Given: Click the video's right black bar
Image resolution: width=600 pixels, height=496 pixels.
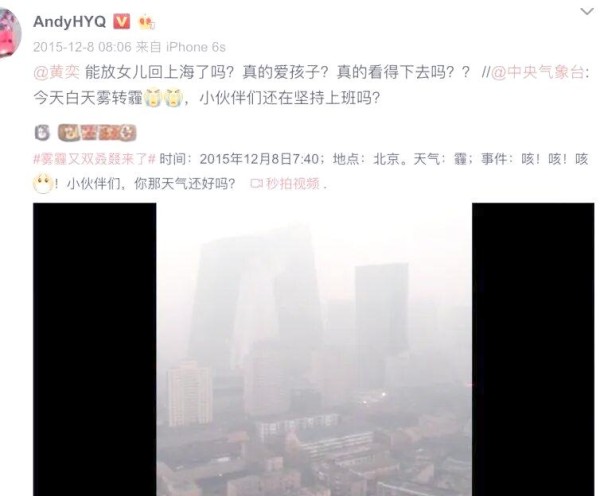Looking at the screenshot, I should click(x=533, y=349).
